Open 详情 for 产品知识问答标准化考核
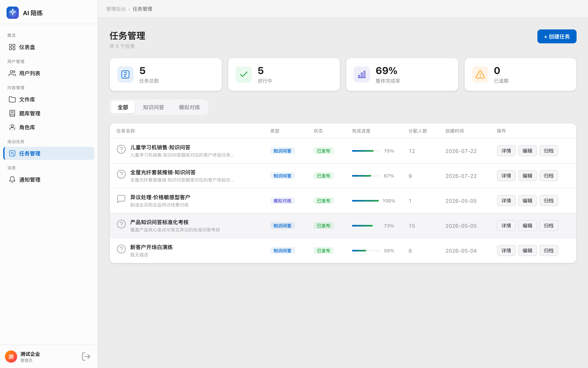This screenshot has height=368, width=588. [506, 226]
